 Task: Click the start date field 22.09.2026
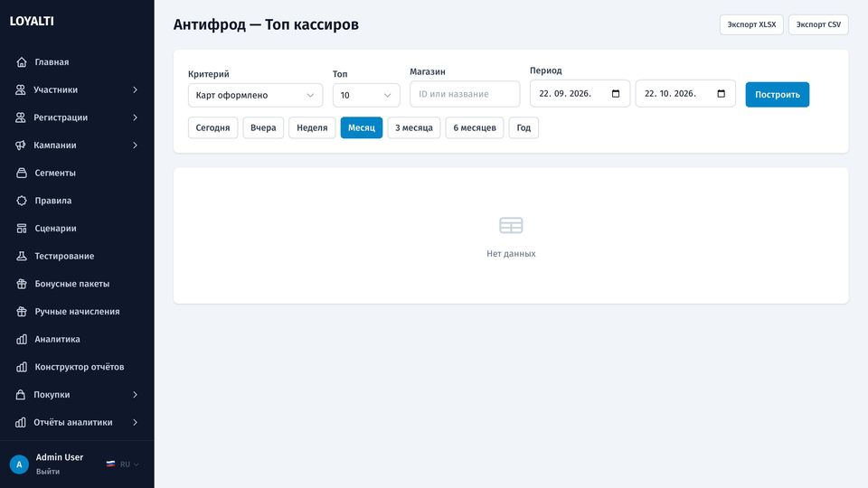pyautogui.click(x=580, y=93)
